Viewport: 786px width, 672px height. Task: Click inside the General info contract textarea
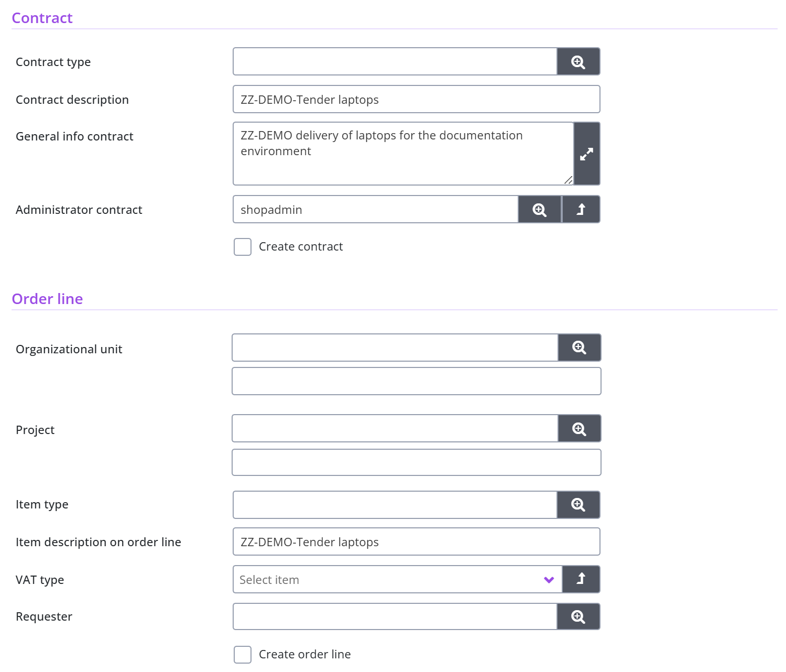(403, 154)
